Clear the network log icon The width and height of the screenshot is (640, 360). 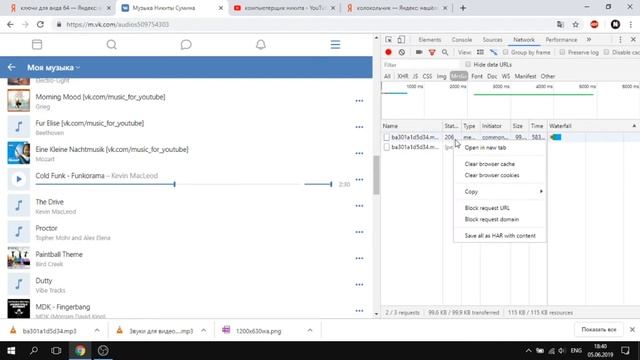pyautogui.click(x=402, y=52)
